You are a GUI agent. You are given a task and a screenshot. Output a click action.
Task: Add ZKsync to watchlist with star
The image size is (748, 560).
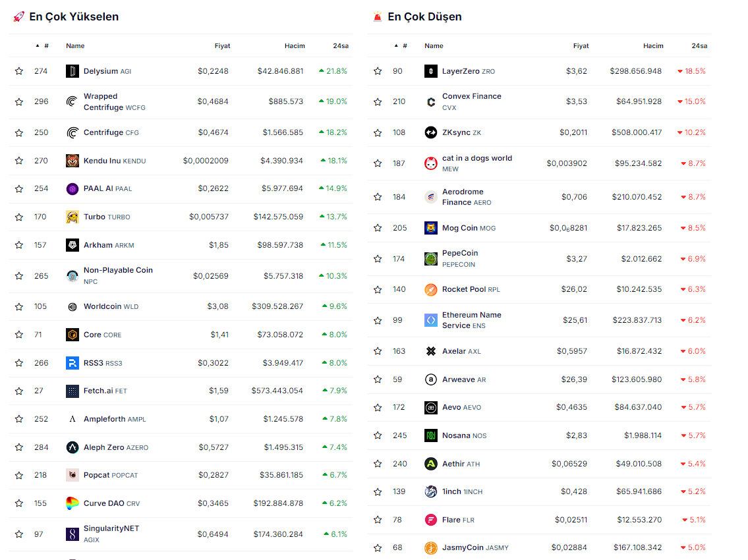click(378, 132)
